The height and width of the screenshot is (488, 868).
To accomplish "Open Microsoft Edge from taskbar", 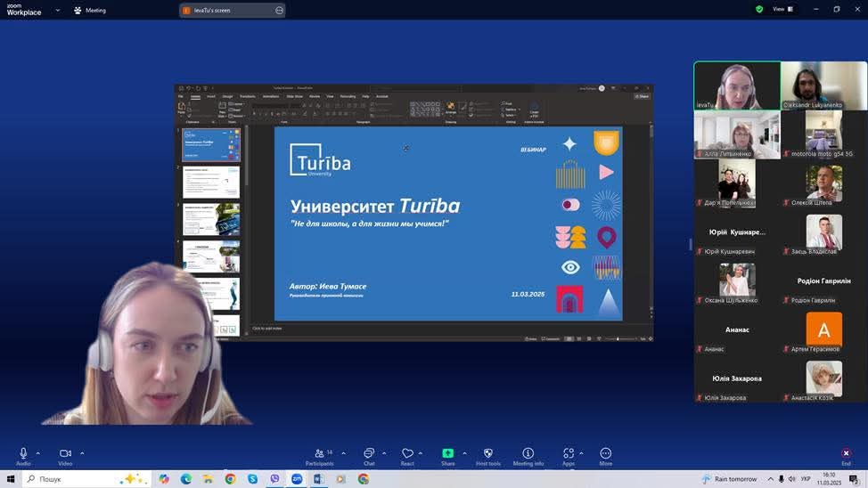I will pos(186,478).
